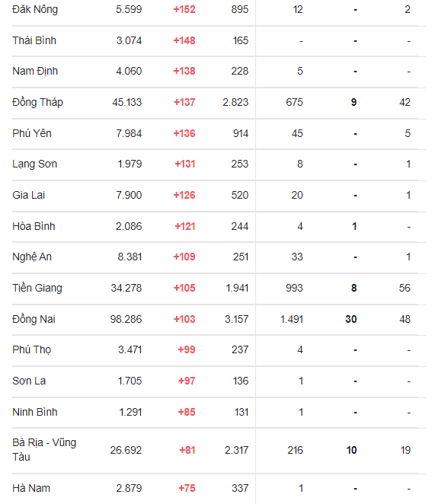Select Hà Nam province name
Image resolution: width=432 pixels, height=504 pixels.
[31, 488]
